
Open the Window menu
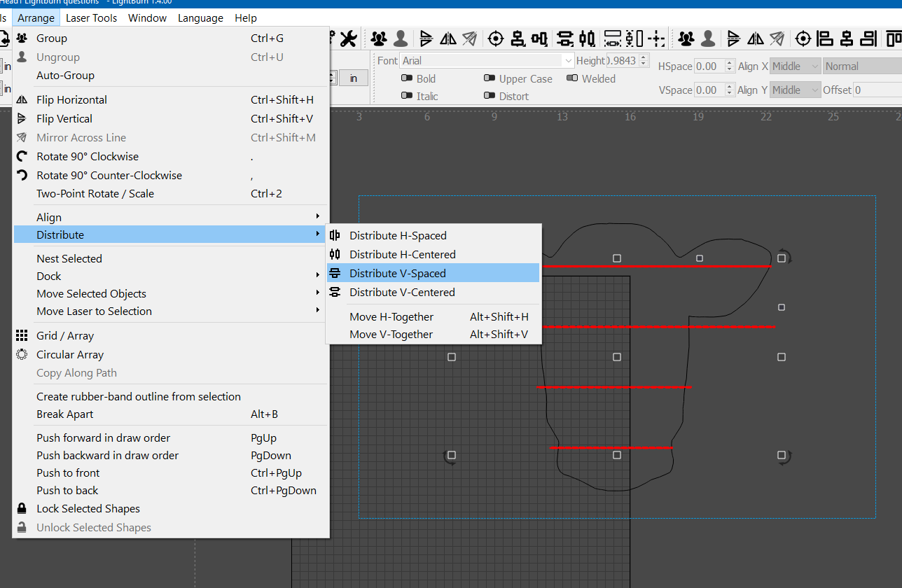(147, 17)
